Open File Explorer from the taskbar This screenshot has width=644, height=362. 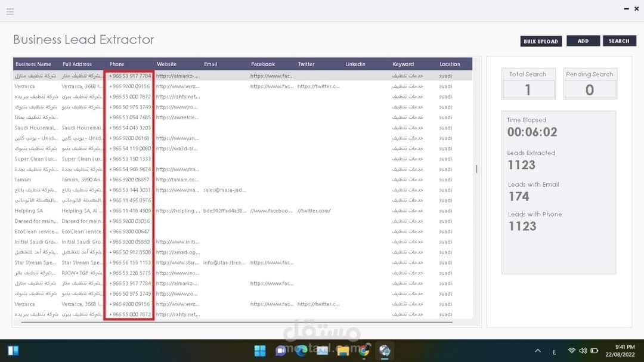coord(343,351)
